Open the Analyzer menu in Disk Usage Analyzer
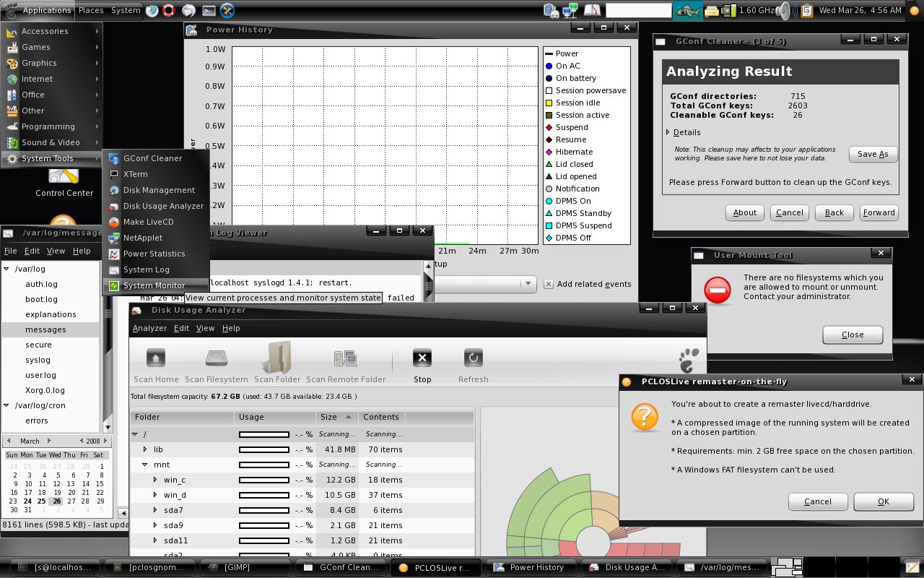 (149, 328)
